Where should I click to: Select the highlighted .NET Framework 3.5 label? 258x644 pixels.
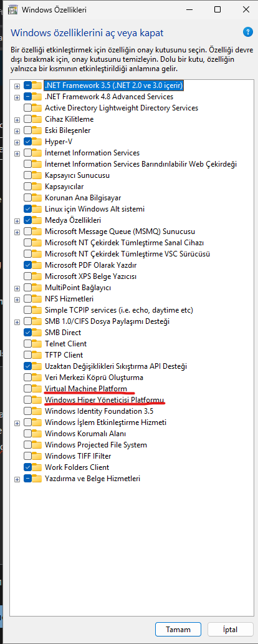113,85
